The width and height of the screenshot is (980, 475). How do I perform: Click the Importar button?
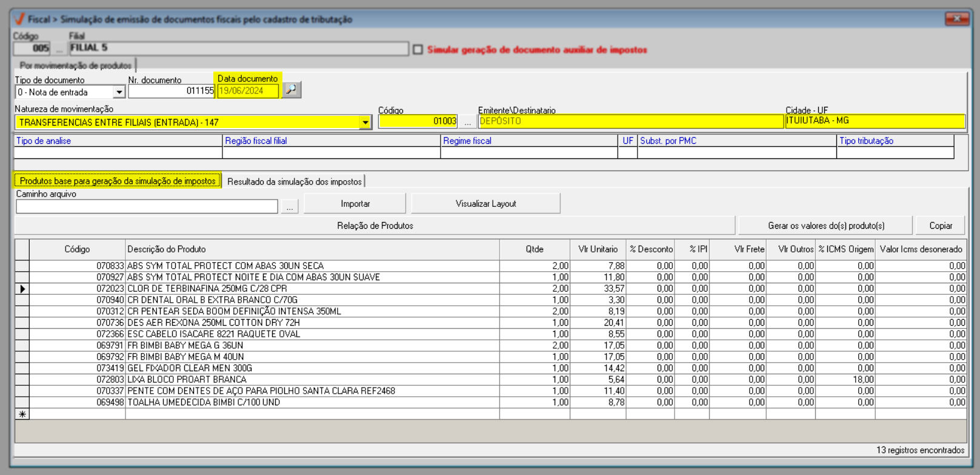355,204
